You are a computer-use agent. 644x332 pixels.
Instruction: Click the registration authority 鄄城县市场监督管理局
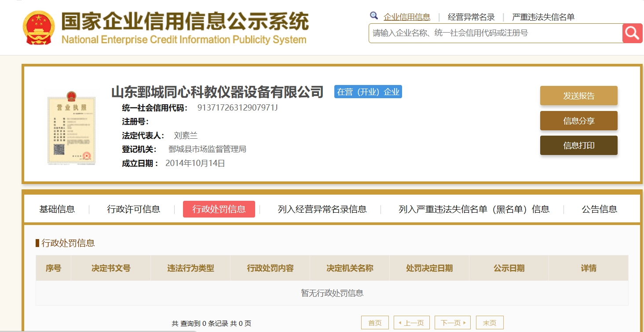(207, 149)
